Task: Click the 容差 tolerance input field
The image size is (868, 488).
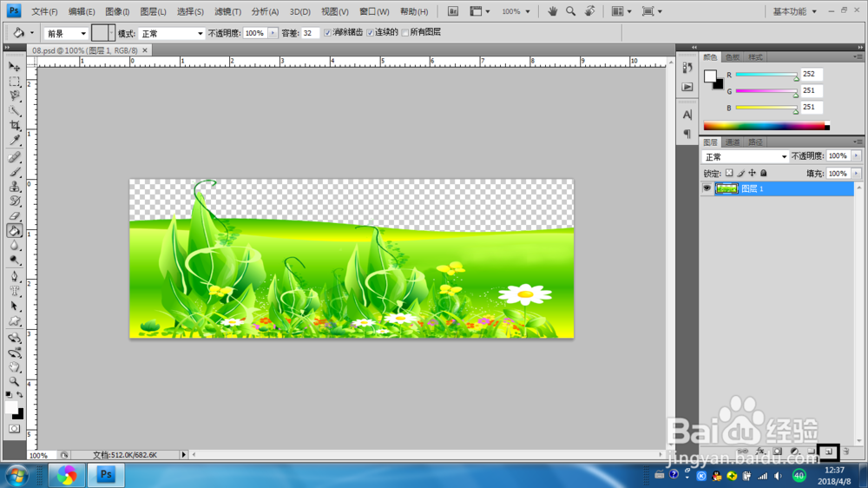Action: (x=310, y=33)
